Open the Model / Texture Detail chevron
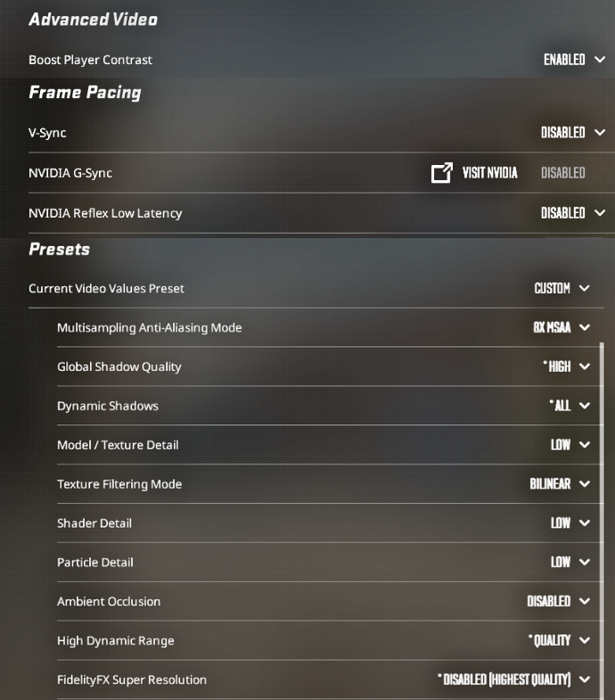The height and width of the screenshot is (700, 615). (x=585, y=445)
